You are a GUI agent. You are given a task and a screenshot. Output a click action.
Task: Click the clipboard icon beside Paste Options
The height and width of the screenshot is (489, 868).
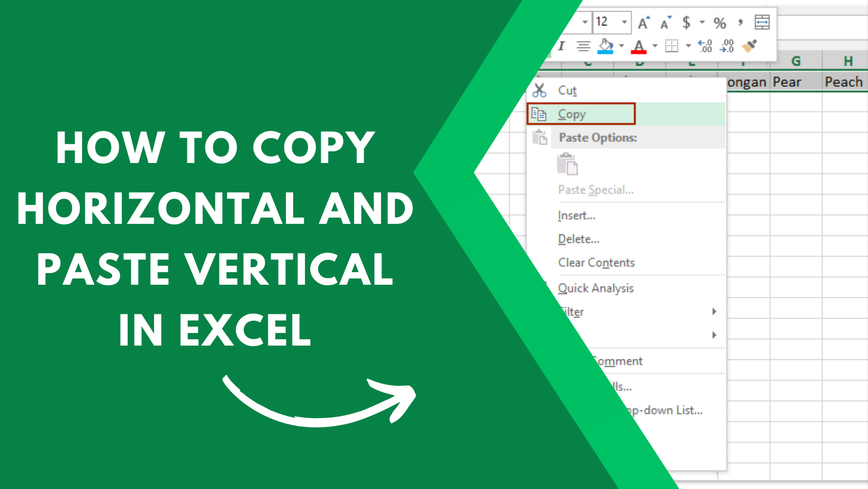(x=539, y=137)
